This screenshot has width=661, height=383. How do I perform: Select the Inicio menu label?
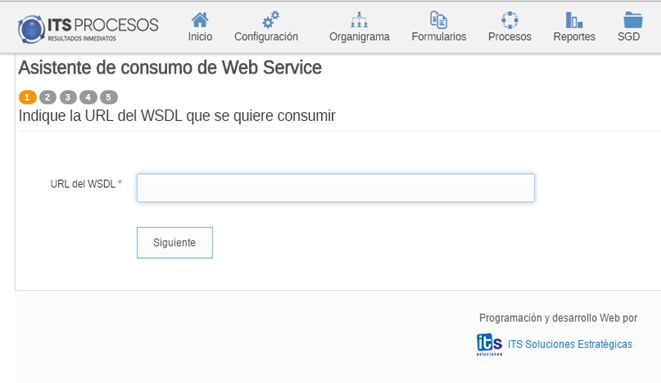pyautogui.click(x=200, y=37)
